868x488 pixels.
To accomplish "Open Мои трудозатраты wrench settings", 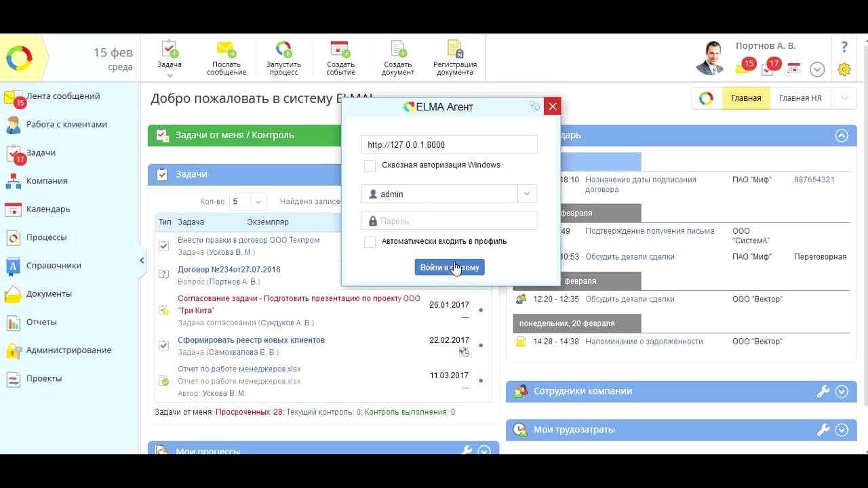I will click(823, 430).
